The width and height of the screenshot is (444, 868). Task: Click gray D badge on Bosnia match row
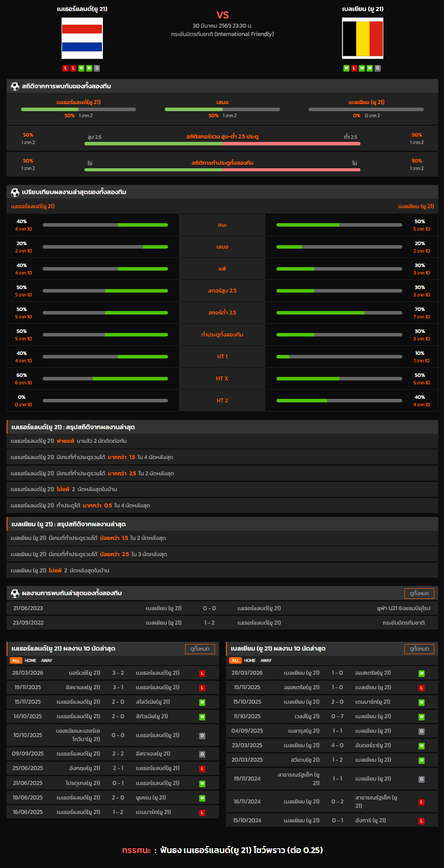click(202, 736)
